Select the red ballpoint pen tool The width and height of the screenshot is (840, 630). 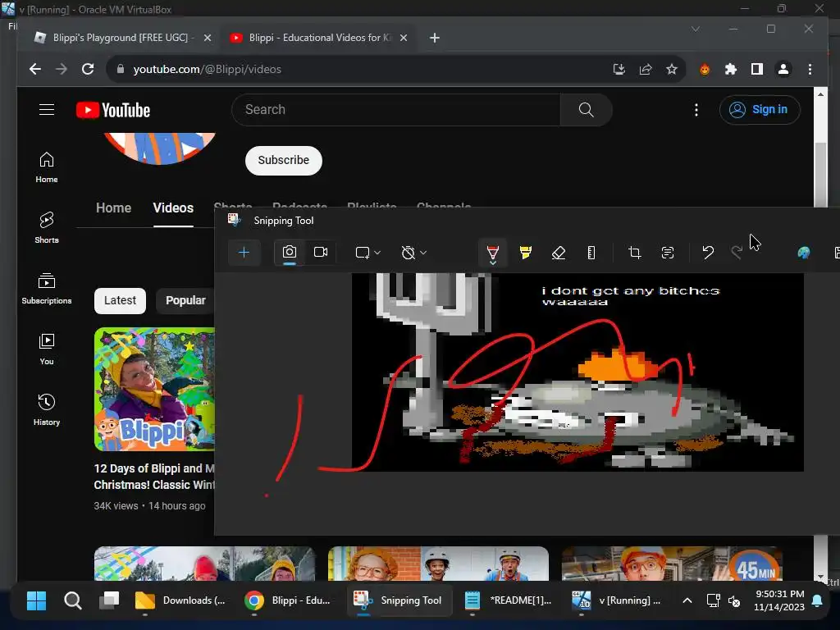pos(493,253)
